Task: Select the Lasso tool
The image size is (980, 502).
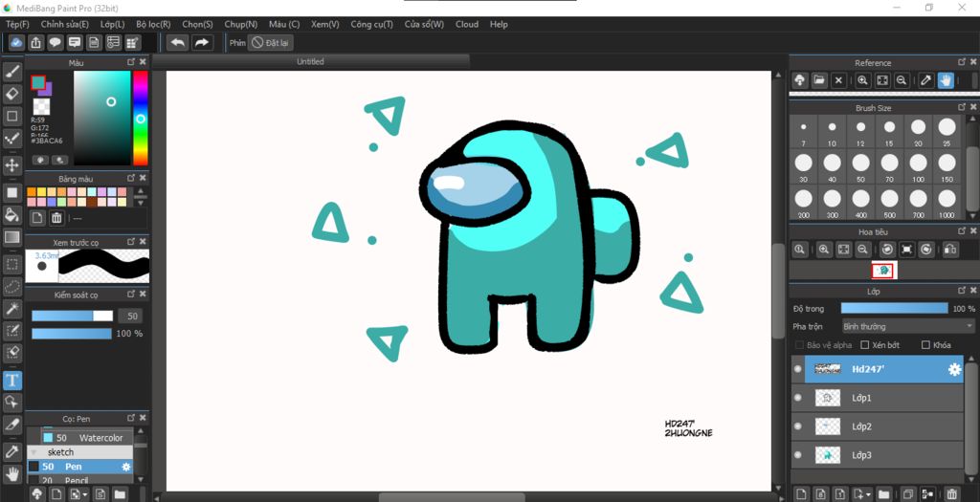Action: [x=11, y=287]
